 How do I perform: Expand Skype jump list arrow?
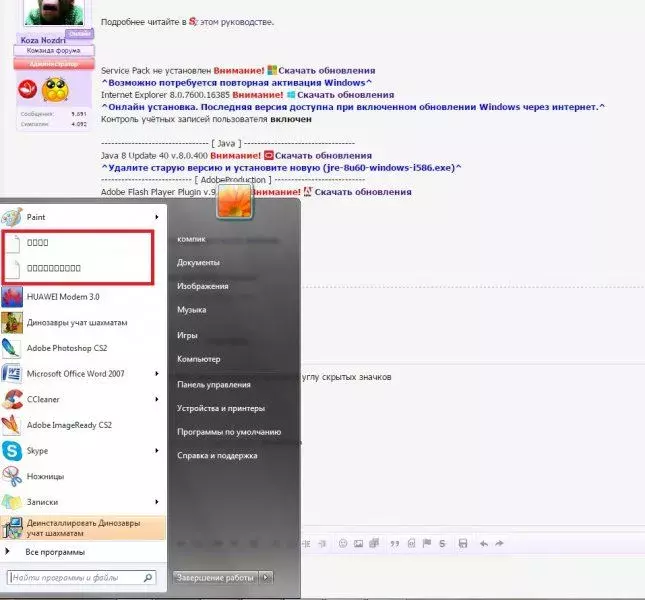click(x=157, y=451)
